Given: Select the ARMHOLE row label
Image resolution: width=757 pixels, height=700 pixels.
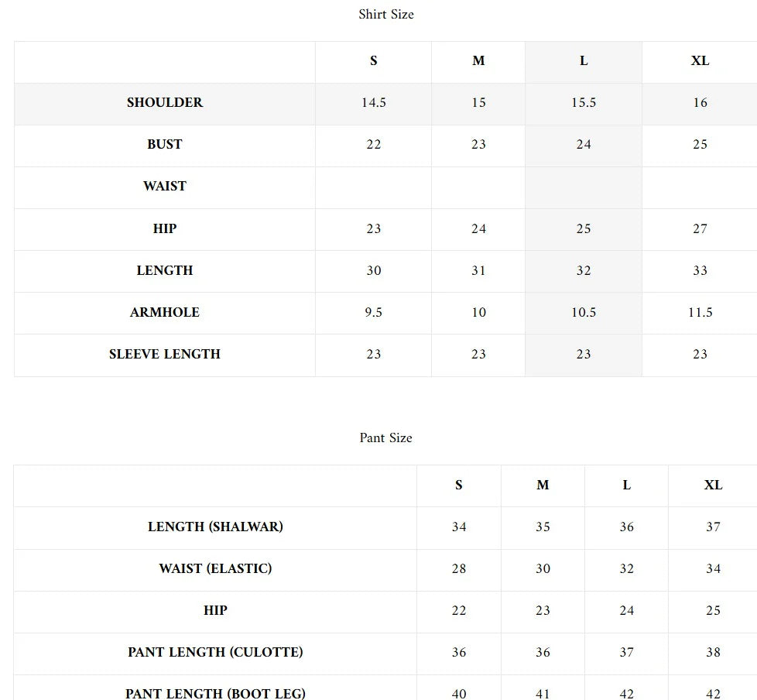Looking at the screenshot, I should [x=165, y=313].
